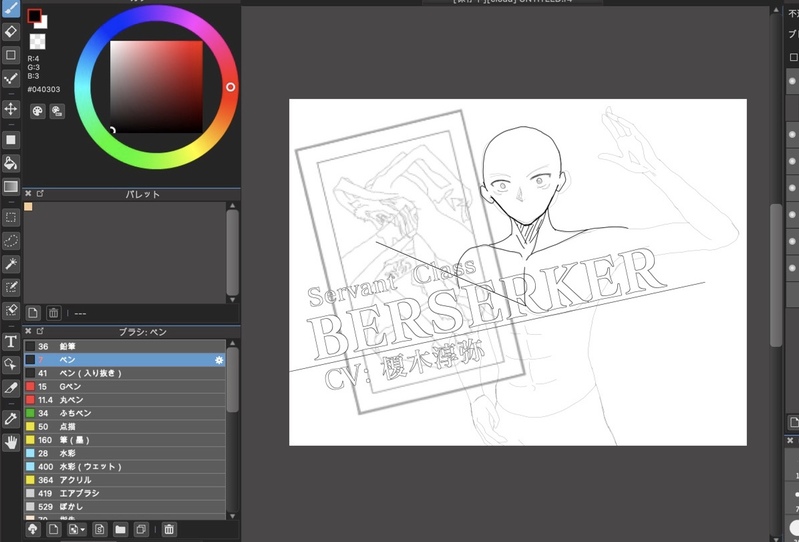The image size is (799, 542).
Task: Select the peach swatch in the palette
Action: [x=28, y=206]
